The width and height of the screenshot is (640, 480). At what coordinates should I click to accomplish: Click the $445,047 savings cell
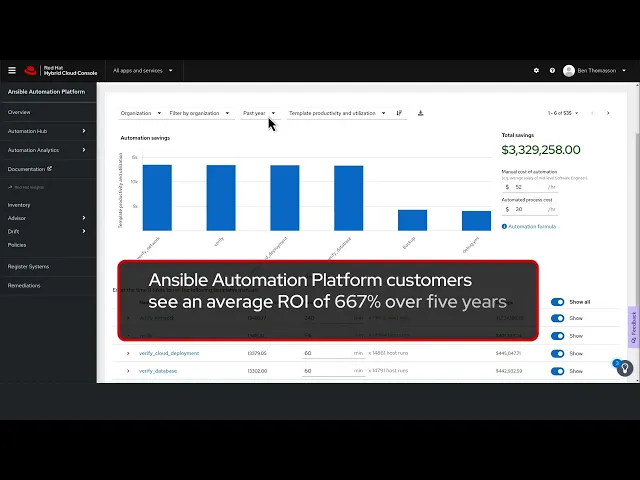(509, 353)
